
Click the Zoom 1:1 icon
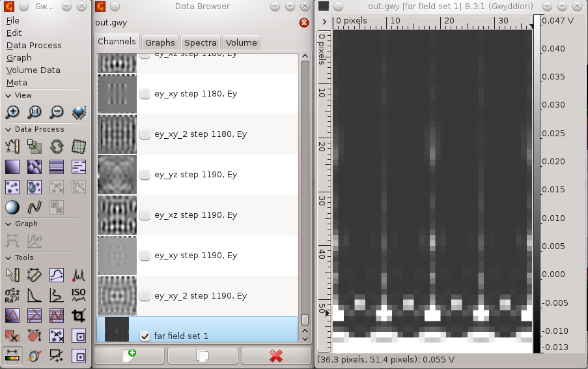35,112
